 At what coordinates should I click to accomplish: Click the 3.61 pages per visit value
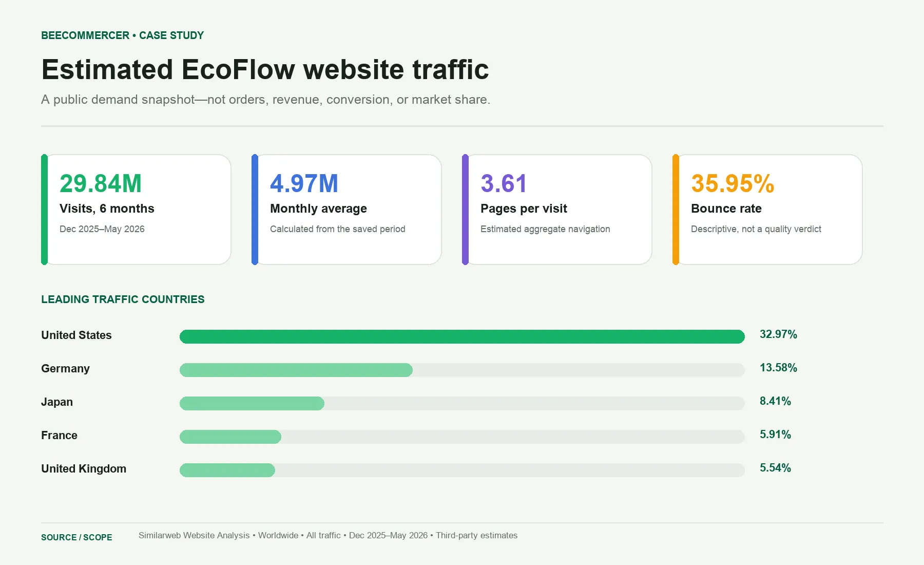click(x=504, y=183)
